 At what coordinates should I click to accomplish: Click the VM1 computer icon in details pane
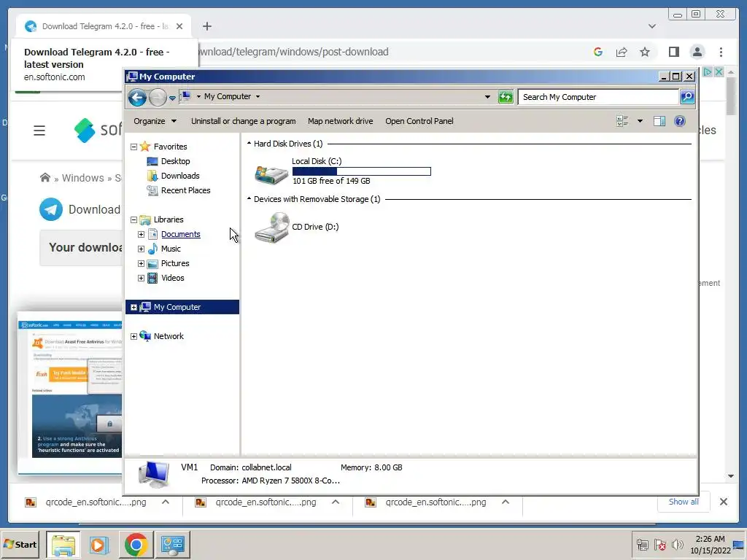tap(154, 474)
